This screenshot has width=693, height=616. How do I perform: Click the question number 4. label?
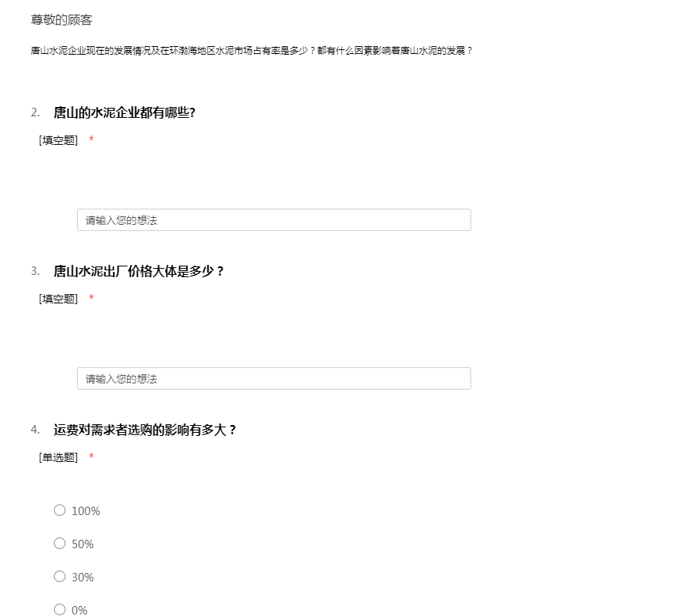pos(35,430)
